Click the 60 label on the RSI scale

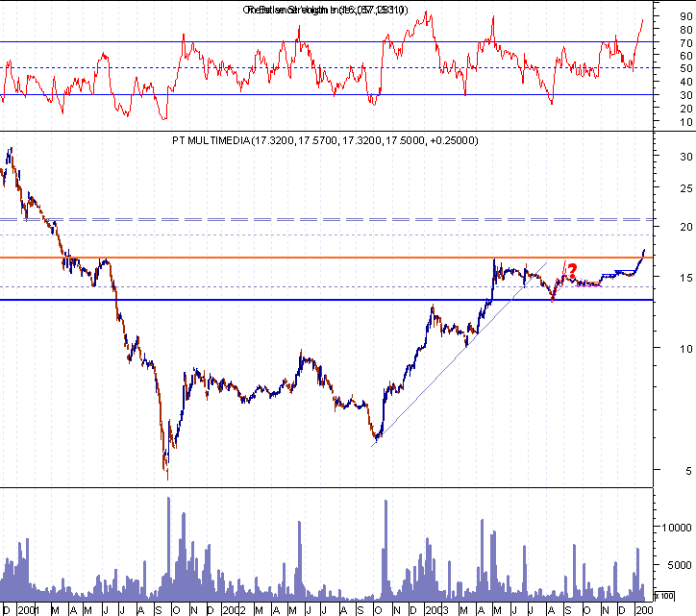point(685,56)
